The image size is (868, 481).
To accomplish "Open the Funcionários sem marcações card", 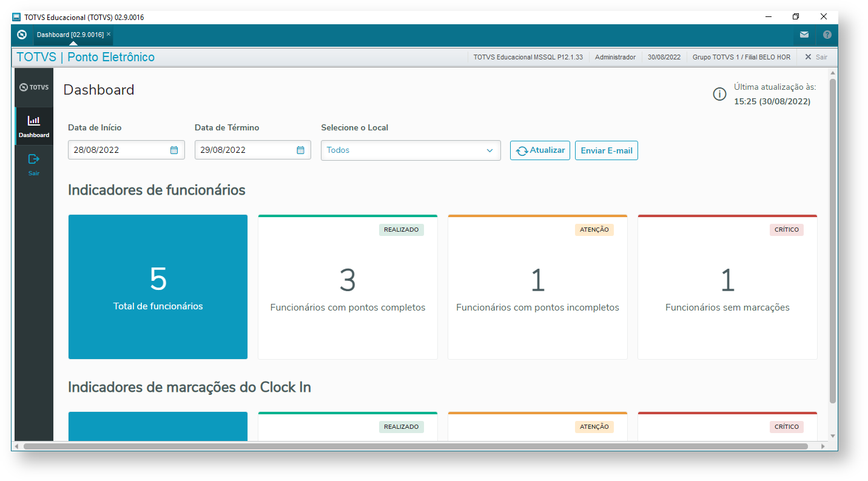I will coord(727,287).
